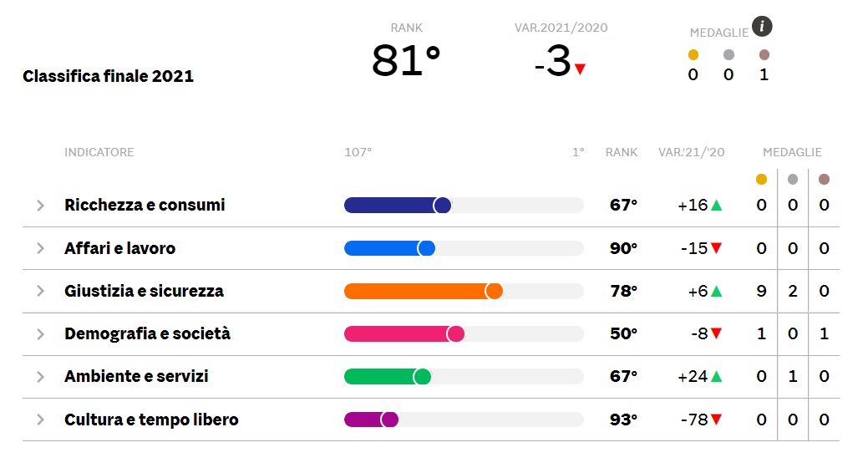Expand the Giustizia e sicurezza chevron
Viewport: 868px width, 473px height.
40,291
